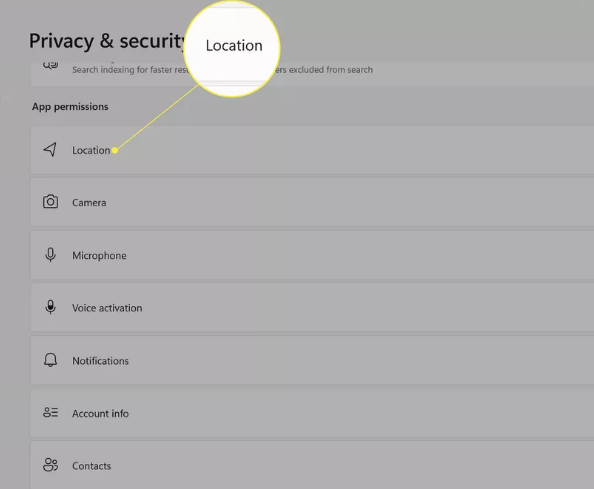This screenshot has height=489, width=594.
Task: Open the Contacts text label
Action: pos(92,466)
